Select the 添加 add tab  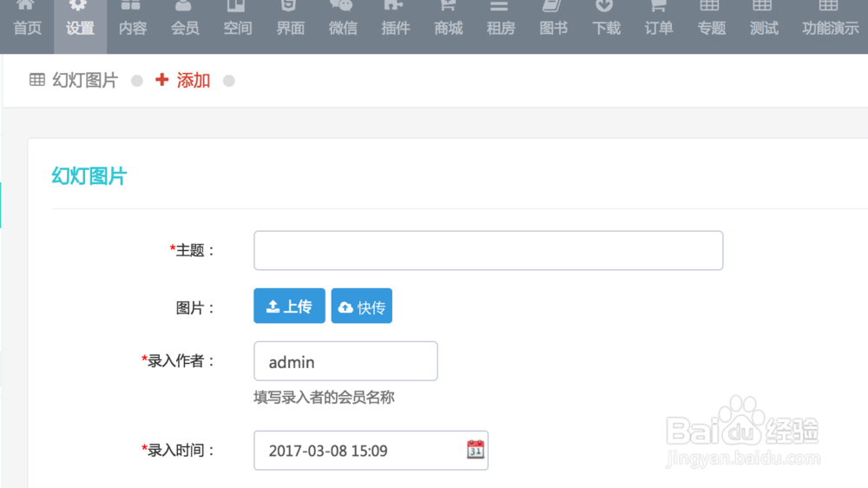coord(194,80)
